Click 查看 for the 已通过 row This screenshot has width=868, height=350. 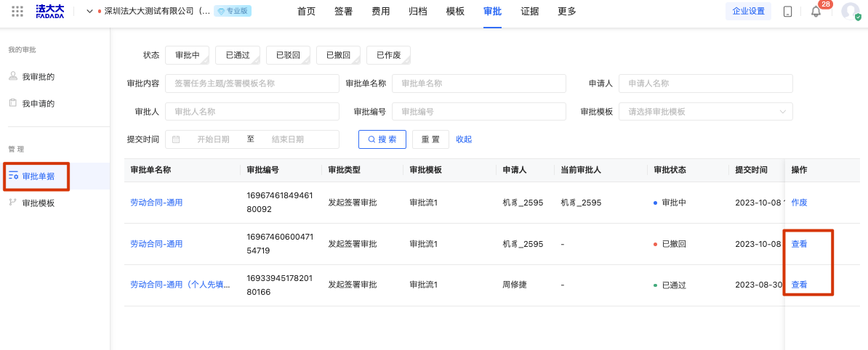800,285
